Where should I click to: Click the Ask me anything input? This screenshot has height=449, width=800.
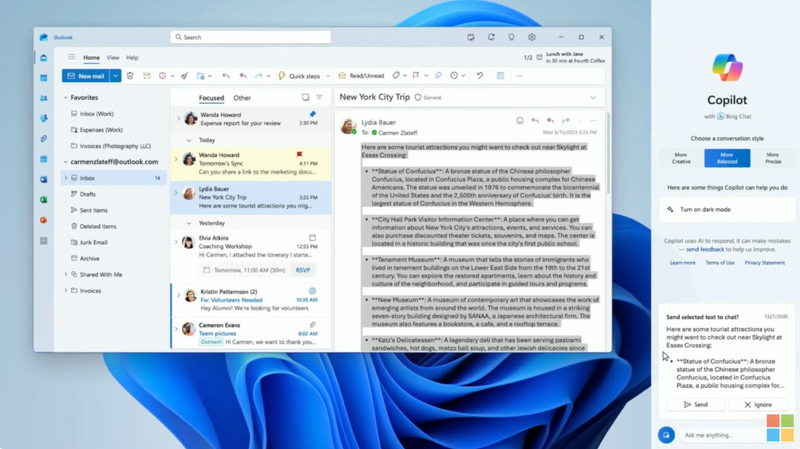pos(722,435)
